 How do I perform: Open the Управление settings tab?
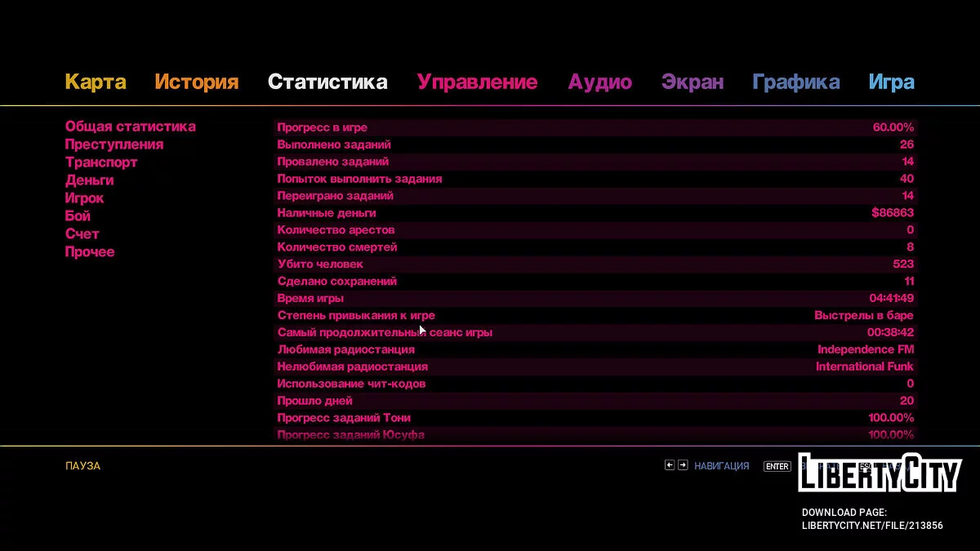point(477,82)
